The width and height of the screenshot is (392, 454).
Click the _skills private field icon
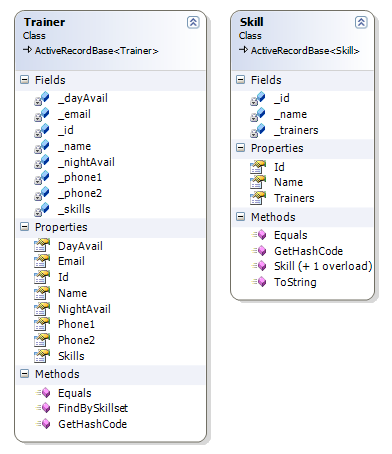point(42,210)
